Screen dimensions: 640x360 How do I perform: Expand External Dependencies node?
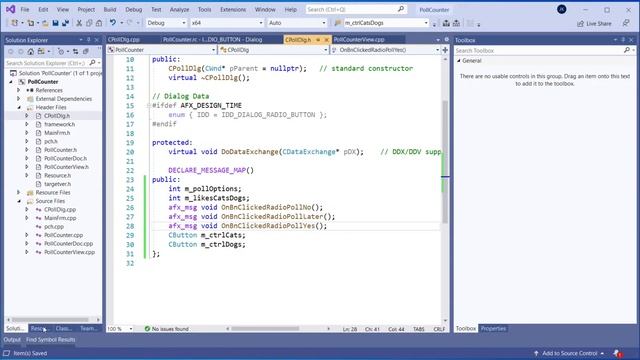tap(18, 98)
